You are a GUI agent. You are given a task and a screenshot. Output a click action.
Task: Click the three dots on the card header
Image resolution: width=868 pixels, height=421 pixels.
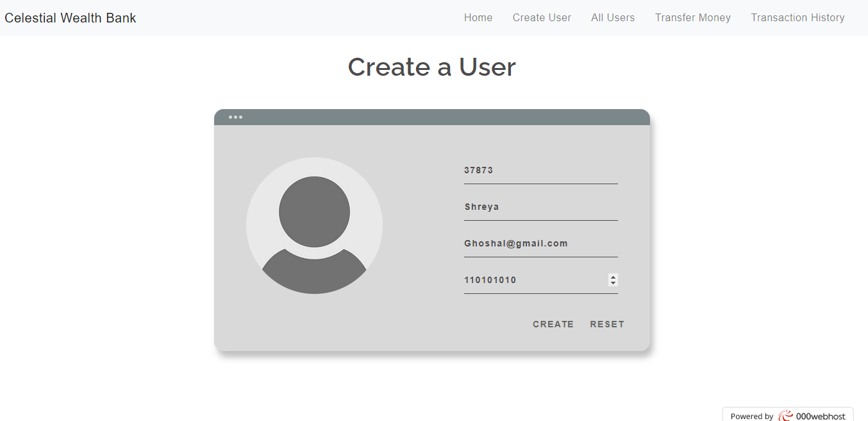(x=236, y=117)
